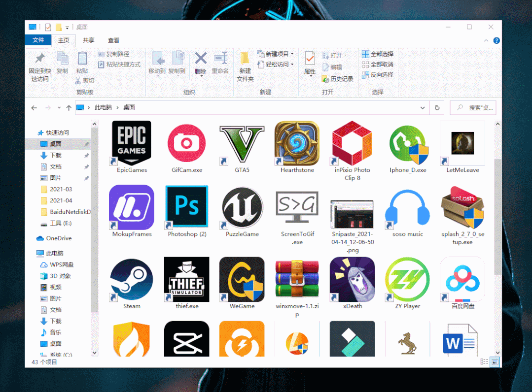This screenshot has width=532, height=392.
Task: Select the splash_2_7_0_setup.exe icon
Action: point(462,207)
